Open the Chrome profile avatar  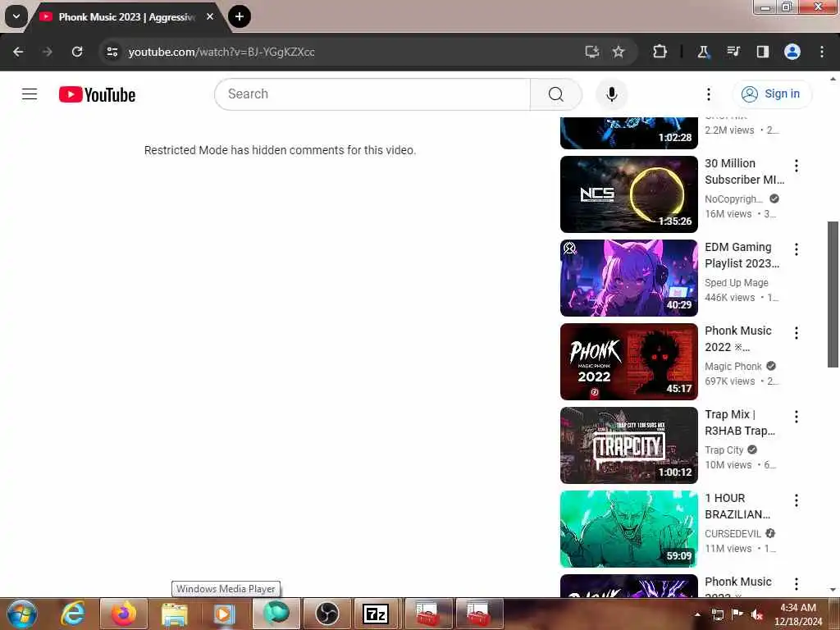[792, 52]
